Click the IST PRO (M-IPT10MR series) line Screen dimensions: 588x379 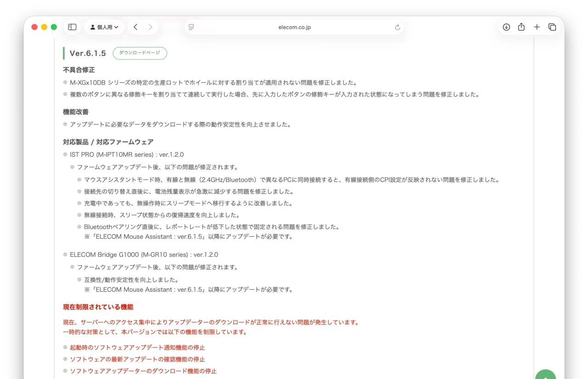pos(127,155)
